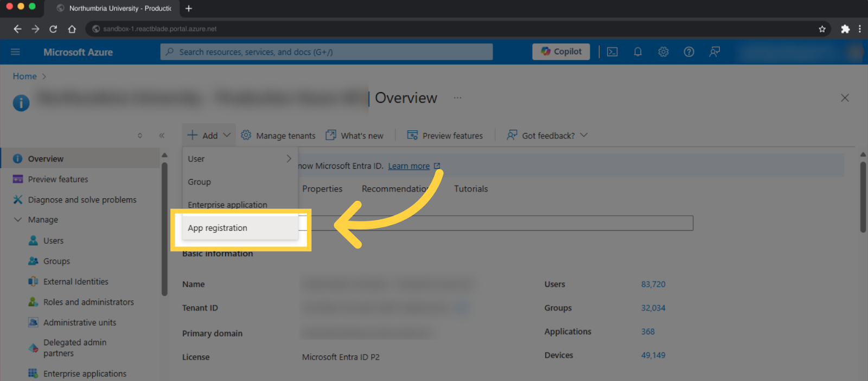
Task: Toggle the sidebar up/down sort arrows
Action: [x=140, y=136]
